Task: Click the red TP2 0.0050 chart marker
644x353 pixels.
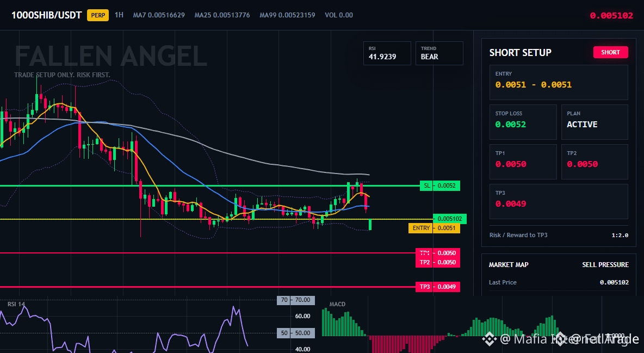Action: click(438, 262)
